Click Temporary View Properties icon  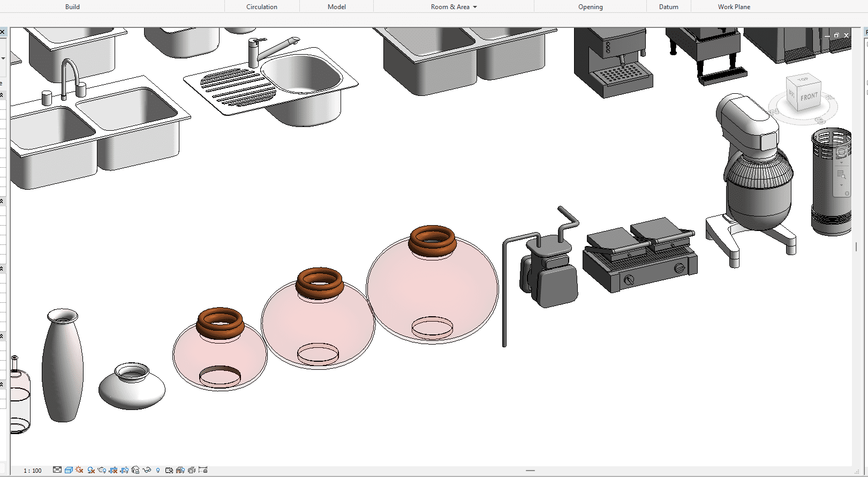pyautogui.click(x=169, y=470)
